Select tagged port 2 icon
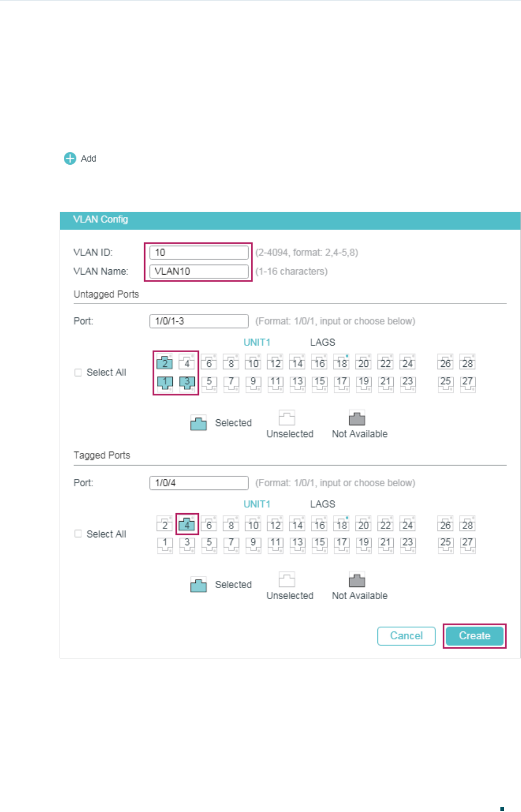The width and height of the screenshot is (521, 812). click(x=165, y=524)
